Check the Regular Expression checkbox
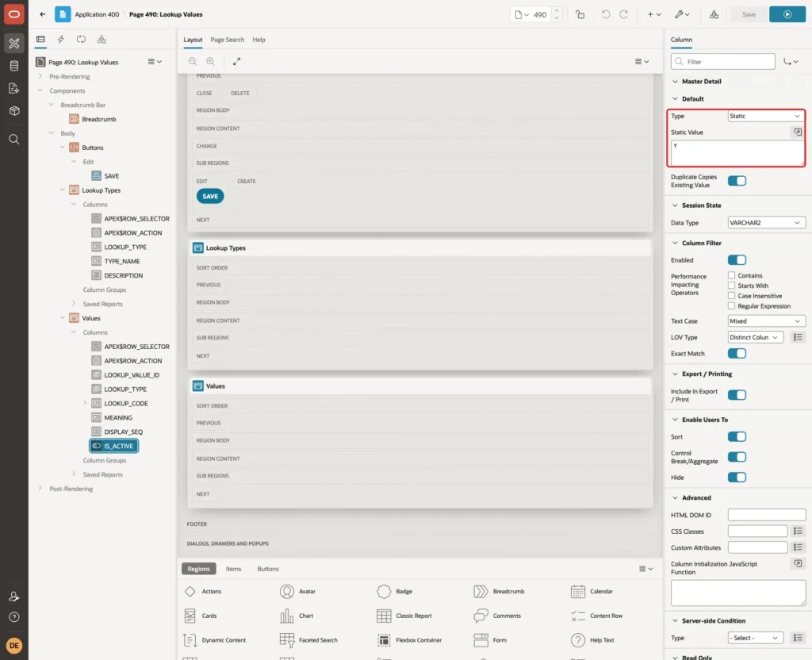Image resolution: width=812 pixels, height=660 pixels. (731, 306)
